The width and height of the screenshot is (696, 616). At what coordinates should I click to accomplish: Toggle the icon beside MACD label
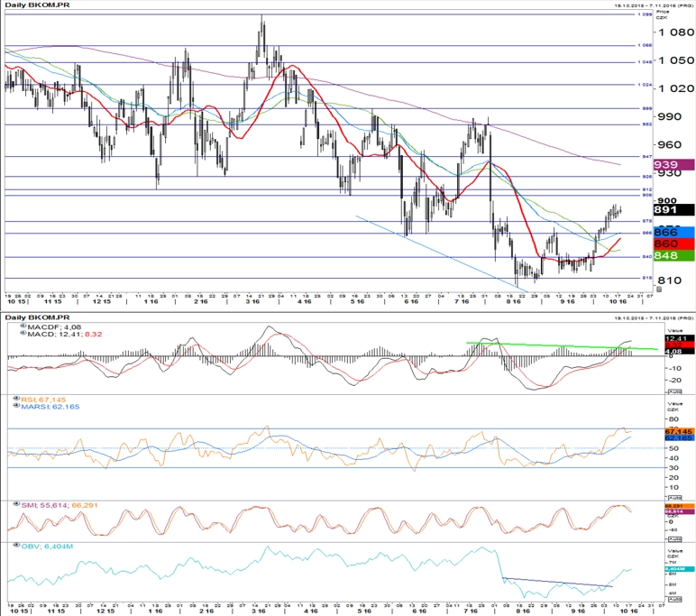pyautogui.click(x=23, y=334)
